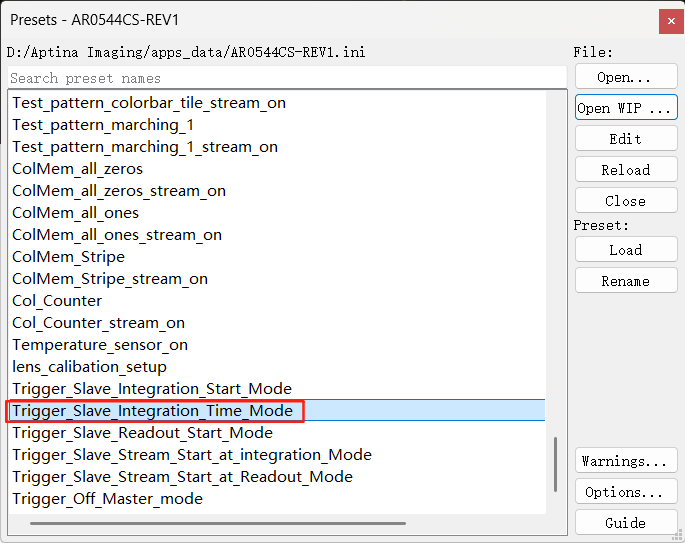The width and height of the screenshot is (685, 543).
Task: Reload the preset file
Action: [x=625, y=170]
